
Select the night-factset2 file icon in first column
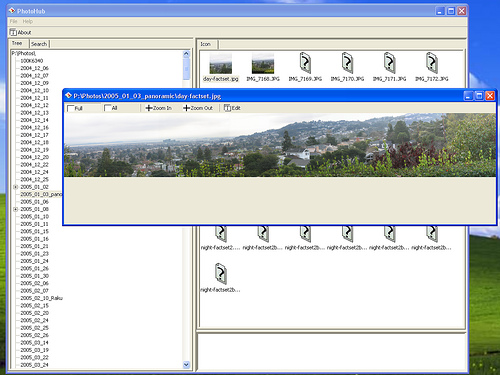coord(221,238)
